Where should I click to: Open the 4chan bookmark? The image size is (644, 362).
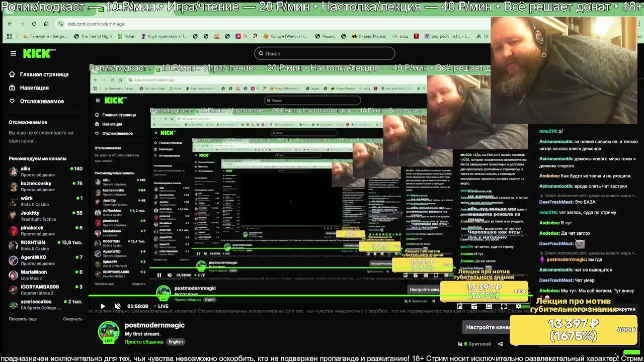click(126, 36)
